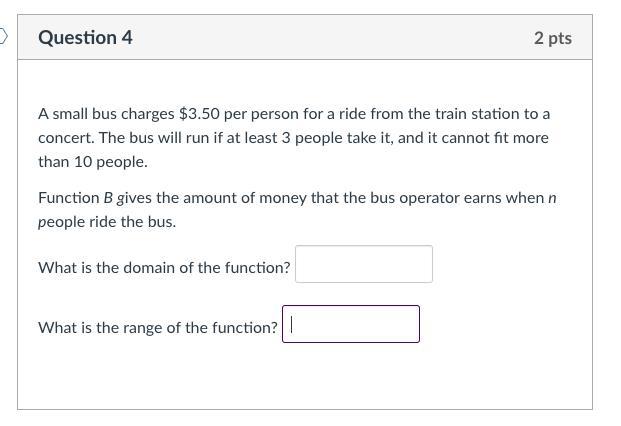This screenshot has width=621, height=426.
Task: Click empty header bar between title and points
Action: (330, 38)
